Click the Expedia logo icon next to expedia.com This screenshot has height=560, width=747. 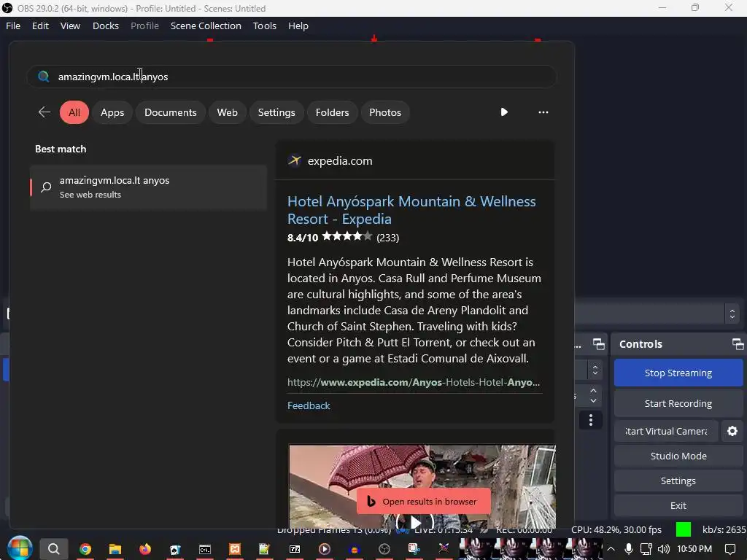coord(295,161)
